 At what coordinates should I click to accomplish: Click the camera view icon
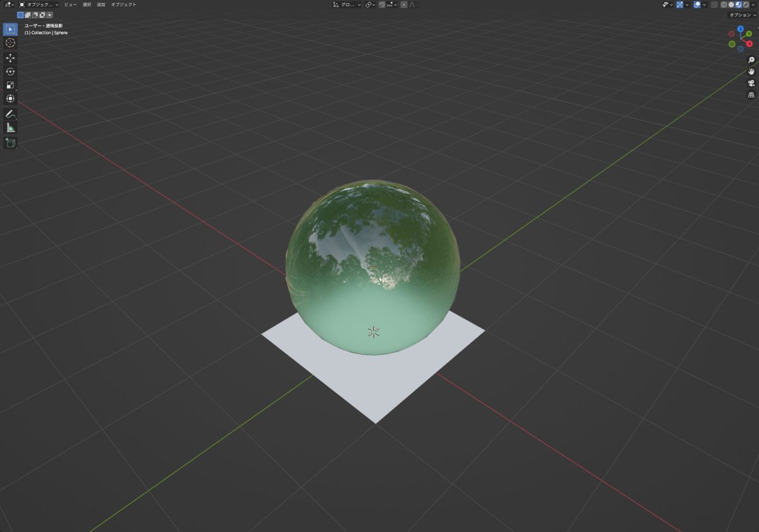pos(751,83)
